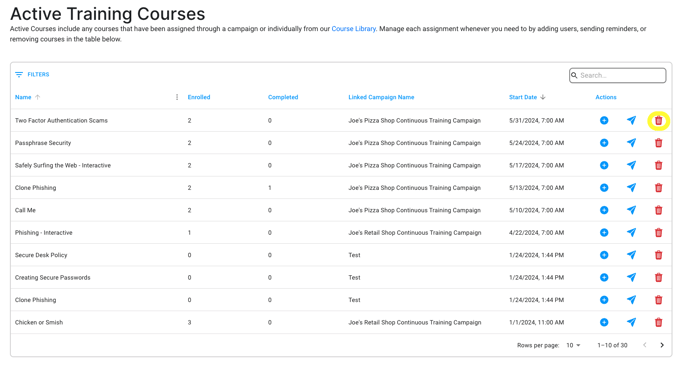688x365 pixels.
Task: Sort table by Start Date column
Action: coord(523,97)
